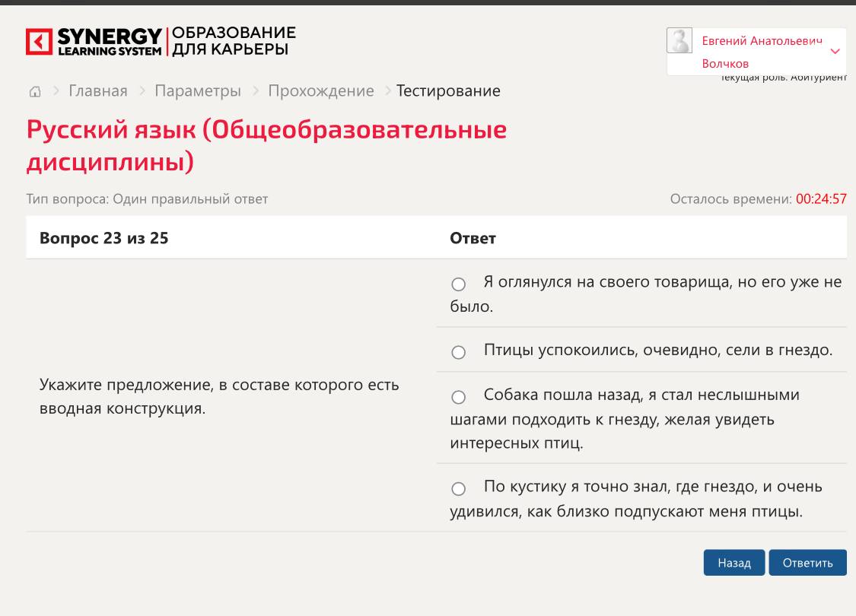The height and width of the screenshot is (616, 856).
Task: Select answer 'По кустику я точно знал'
Action: click(459, 488)
